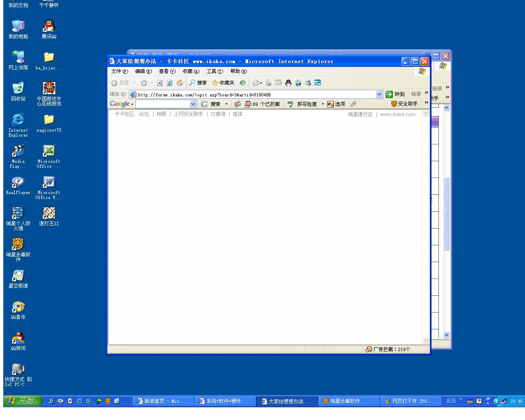Launch QQ from the penguin icon in IE toolbar
Viewport: 525px width, 420px height.
[x=288, y=83]
